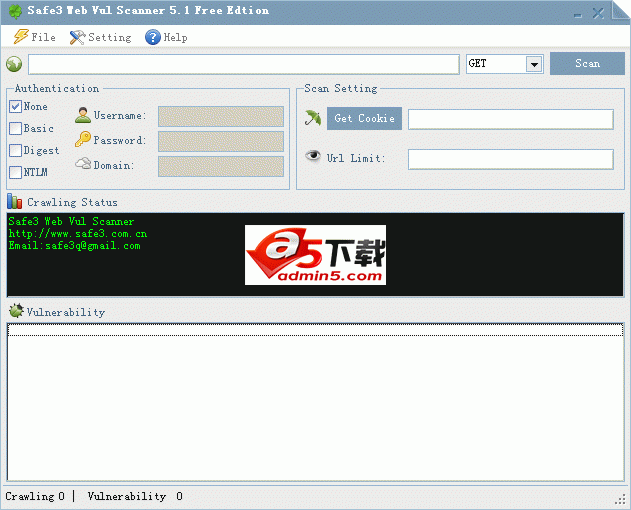Screen dimensions: 631x510
Task: Click the golden key icon next to Password
Action: tap(83, 139)
